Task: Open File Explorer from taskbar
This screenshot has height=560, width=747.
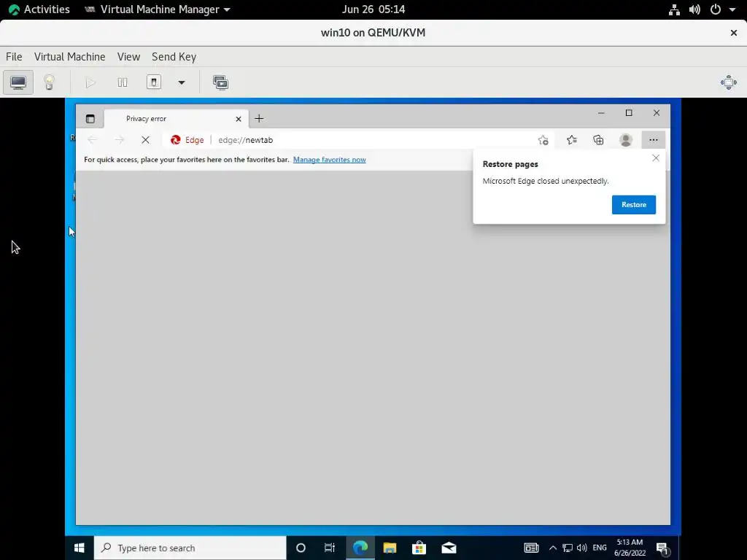Action: 390,548
